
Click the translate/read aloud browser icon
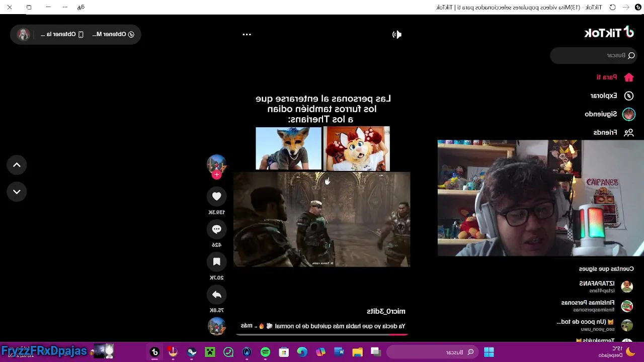coord(81,7)
